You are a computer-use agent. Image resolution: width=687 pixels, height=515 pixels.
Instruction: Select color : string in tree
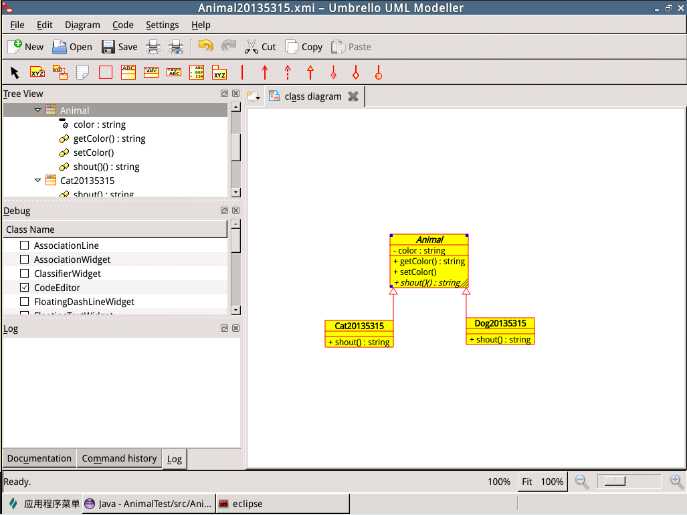[99, 124]
